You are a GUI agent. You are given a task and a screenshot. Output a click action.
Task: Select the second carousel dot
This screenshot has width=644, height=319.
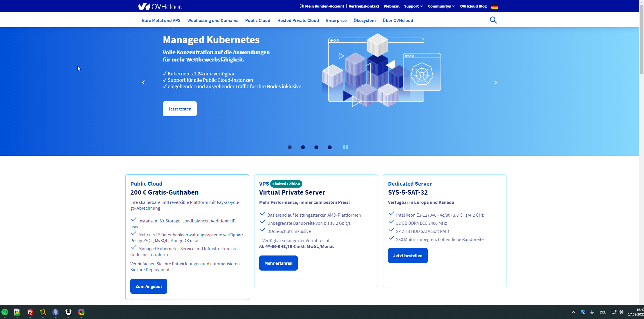303,147
